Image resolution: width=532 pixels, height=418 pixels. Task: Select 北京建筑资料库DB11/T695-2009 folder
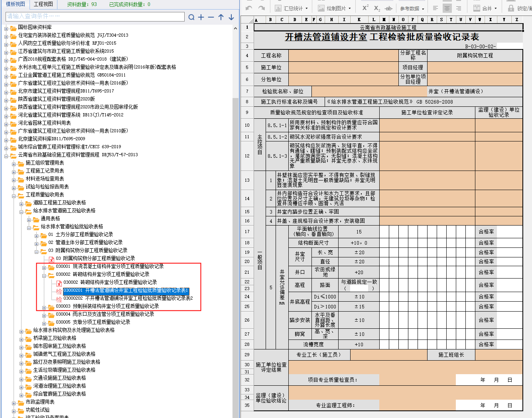(x=51, y=139)
